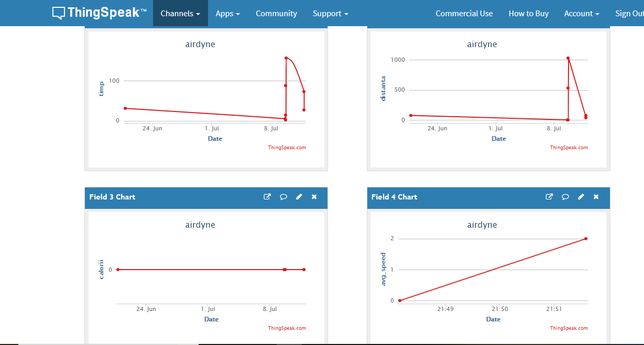Screen dimensions: 644x345
Task: Close the Field 4 Chart widget
Action: 596,197
